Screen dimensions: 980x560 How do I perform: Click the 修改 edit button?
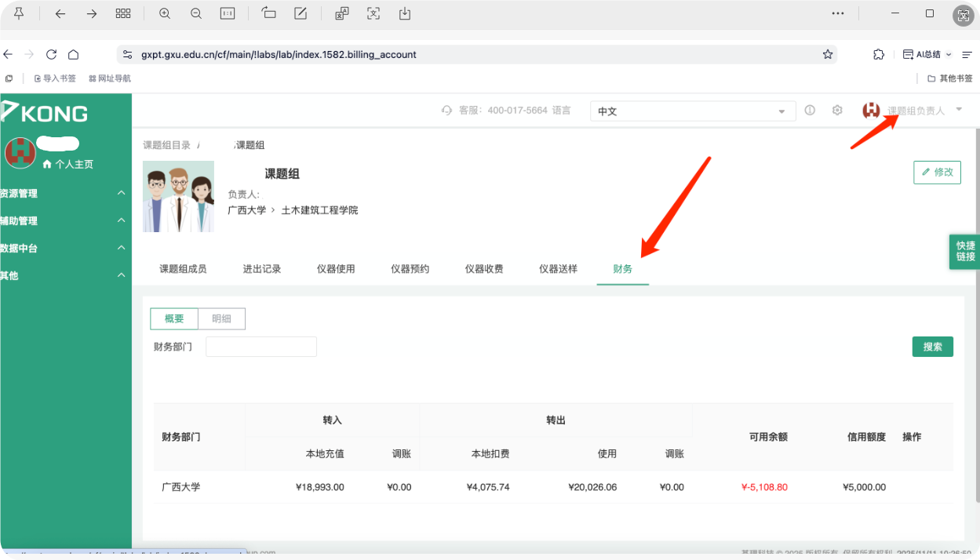click(937, 172)
